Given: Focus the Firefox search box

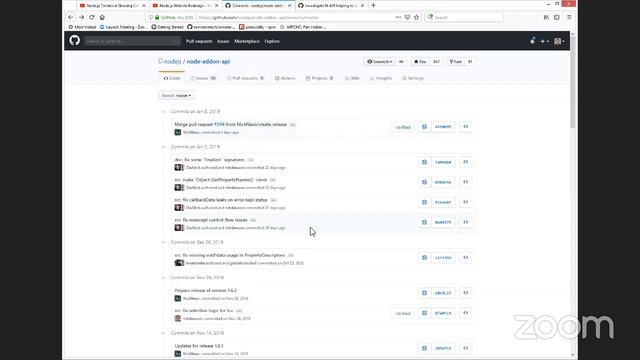Looking at the screenshot, I should [464, 17].
